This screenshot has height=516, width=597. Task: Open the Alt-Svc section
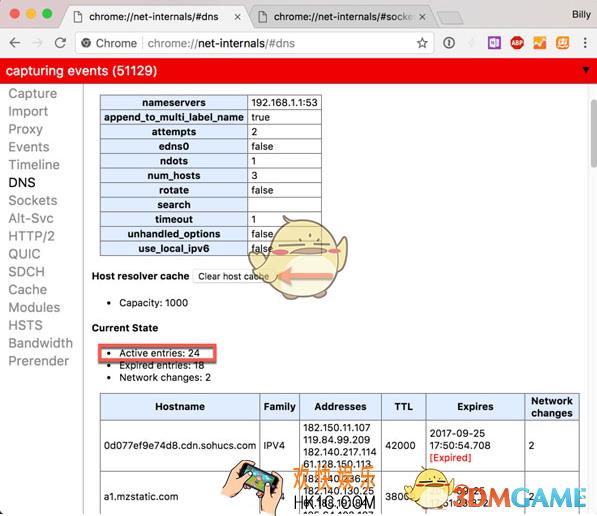pos(31,219)
